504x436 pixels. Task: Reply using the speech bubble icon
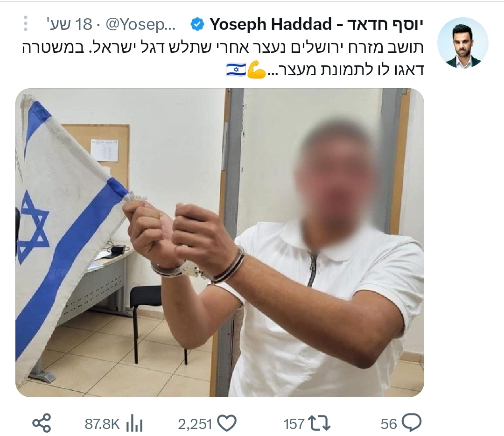click(412, 423)
